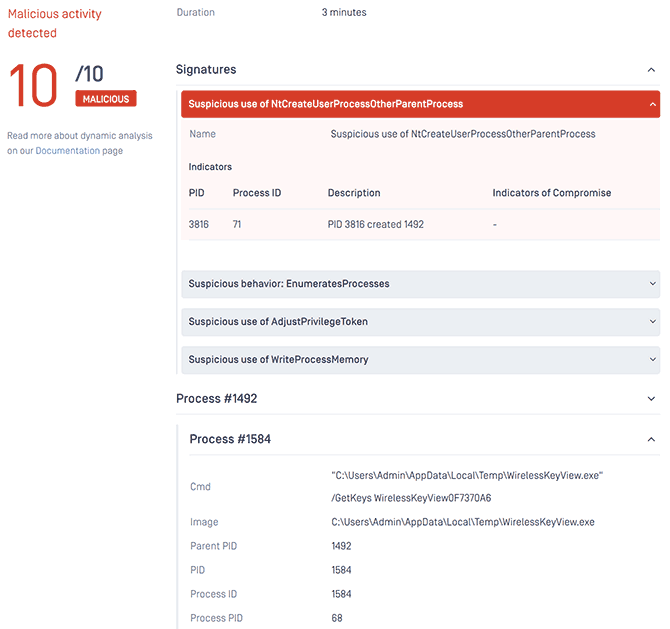Screen dimensions: 670x629
Task: Click the Description column header
Action: [354, 193]
